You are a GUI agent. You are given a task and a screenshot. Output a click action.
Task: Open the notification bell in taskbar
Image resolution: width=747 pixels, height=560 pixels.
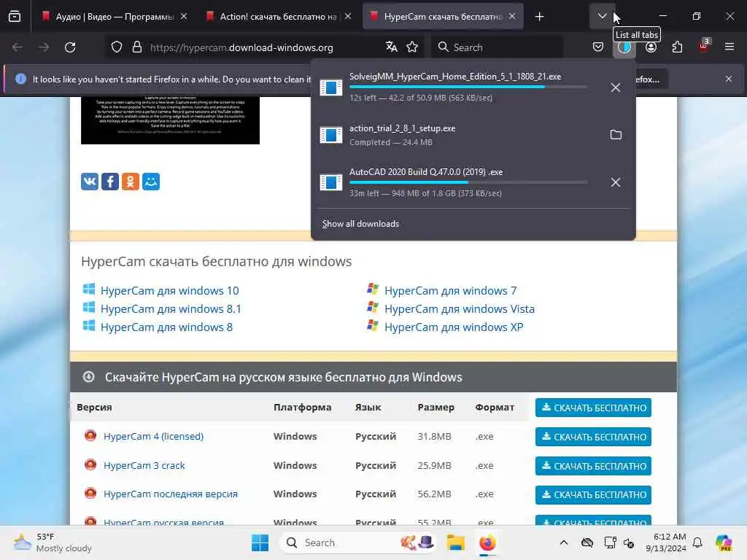697,542
